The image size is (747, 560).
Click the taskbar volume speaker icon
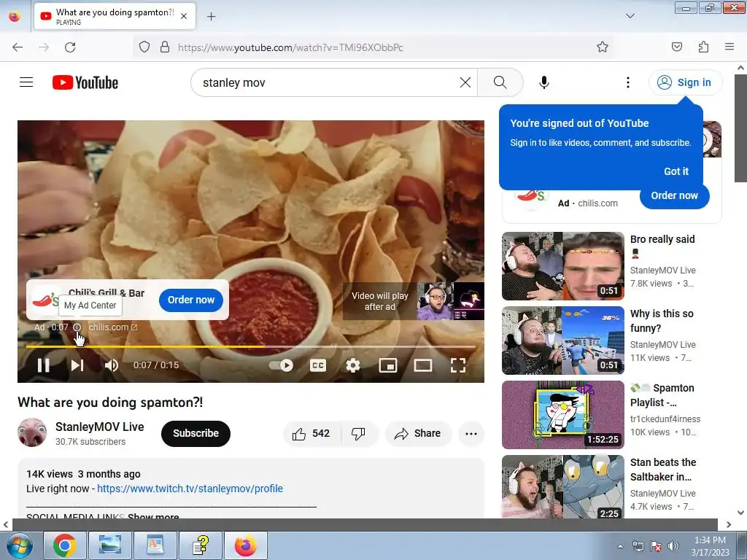pos(673,546)
